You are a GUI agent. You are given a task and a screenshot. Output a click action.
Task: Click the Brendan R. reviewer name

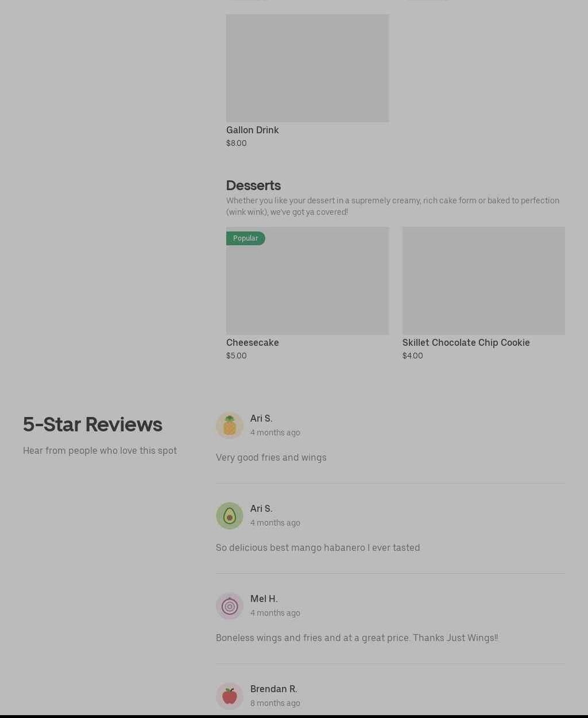pyautogui.click(x=274, y=689)
